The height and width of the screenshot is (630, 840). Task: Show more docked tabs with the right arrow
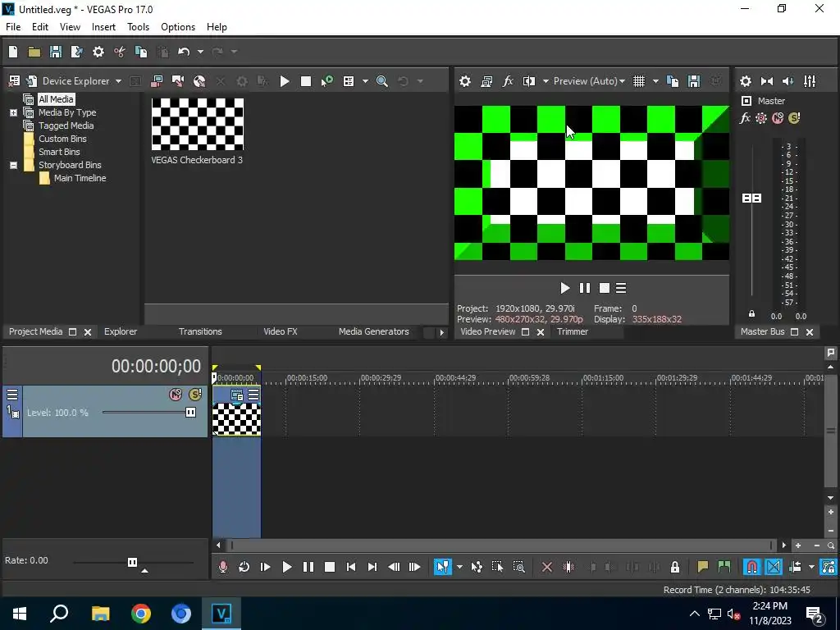441,332
